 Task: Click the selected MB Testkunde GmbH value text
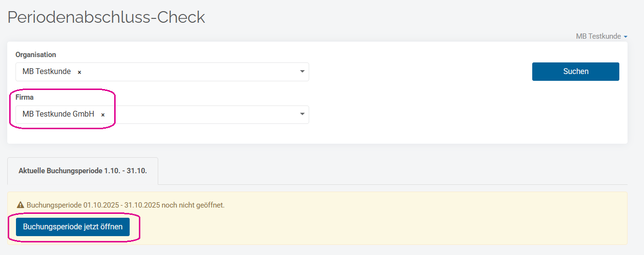point(58,115)
